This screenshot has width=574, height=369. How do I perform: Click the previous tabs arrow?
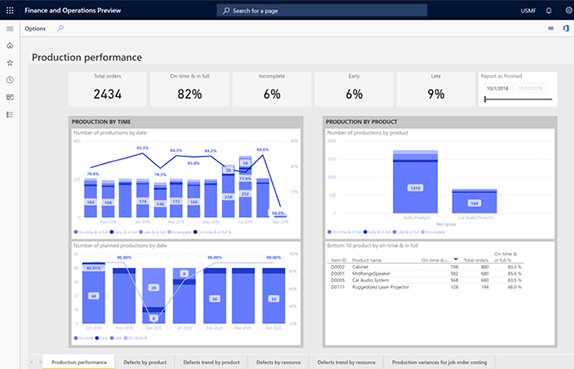pyautogui.click(x=32, y=362)
